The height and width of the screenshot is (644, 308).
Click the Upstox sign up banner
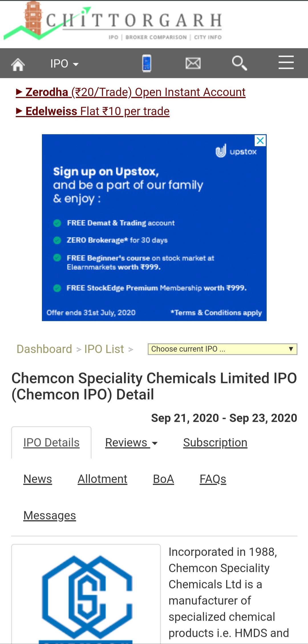(x=154, y=228)
